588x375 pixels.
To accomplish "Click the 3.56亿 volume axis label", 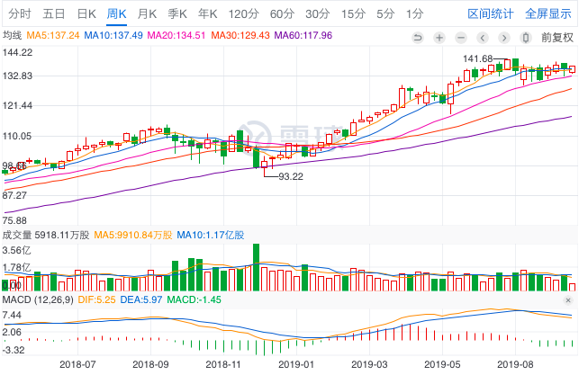I will [x=16, y=250].
